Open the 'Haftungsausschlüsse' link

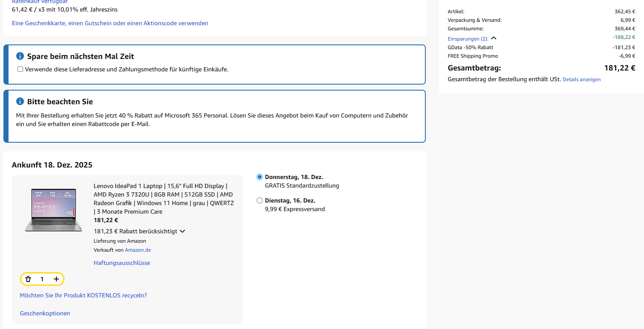coord(122,263)
